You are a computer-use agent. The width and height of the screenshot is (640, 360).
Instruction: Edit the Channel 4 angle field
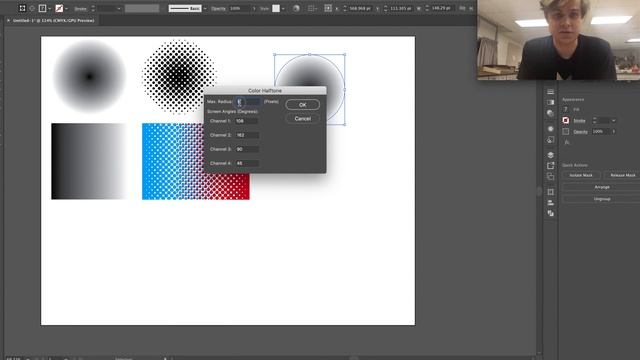coord(246,163)
